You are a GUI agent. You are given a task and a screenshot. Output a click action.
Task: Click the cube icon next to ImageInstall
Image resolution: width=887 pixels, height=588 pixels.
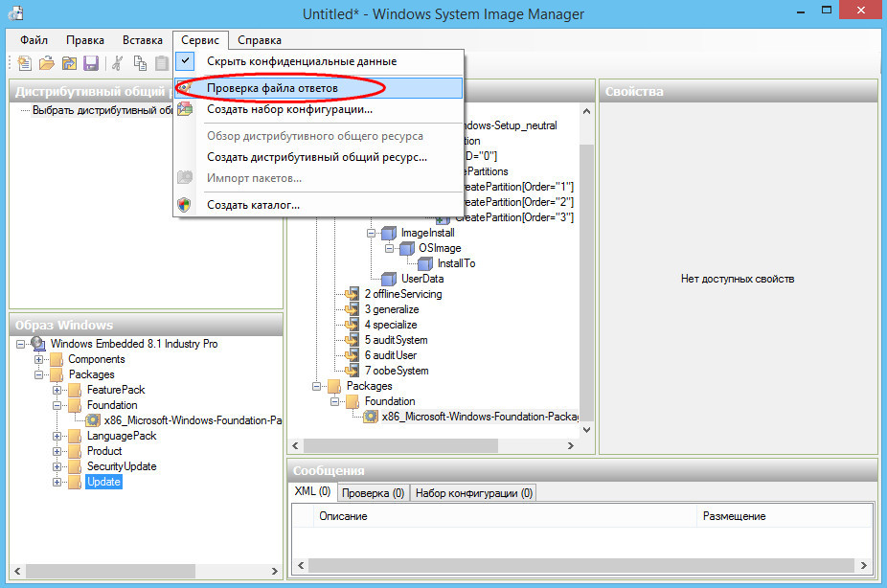tap(389, 233)
